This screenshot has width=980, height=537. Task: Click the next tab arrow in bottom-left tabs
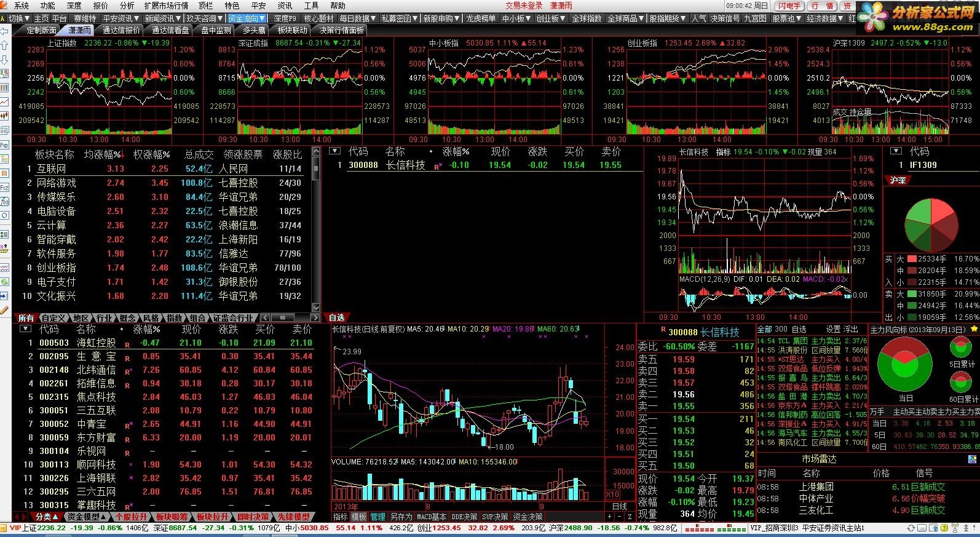(25, 517)
